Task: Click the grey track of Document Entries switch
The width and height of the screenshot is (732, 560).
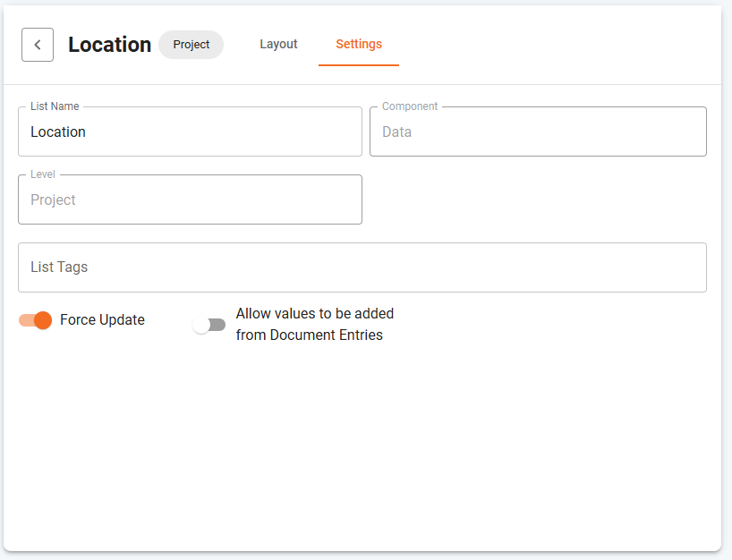Action: tap(217, 325)
